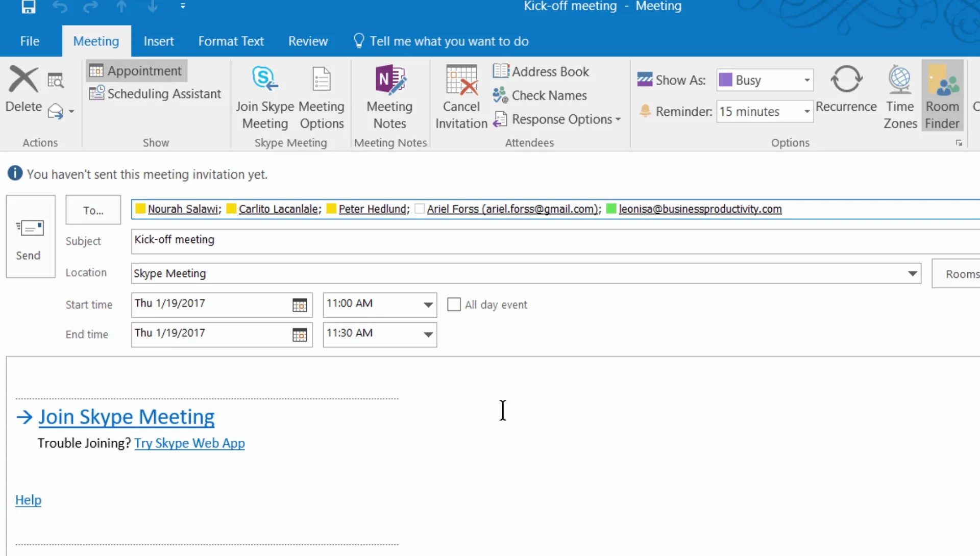Viewport: 980px width, 556px height.
Task: Toggle the Room Finder pane
Action: 942,96
